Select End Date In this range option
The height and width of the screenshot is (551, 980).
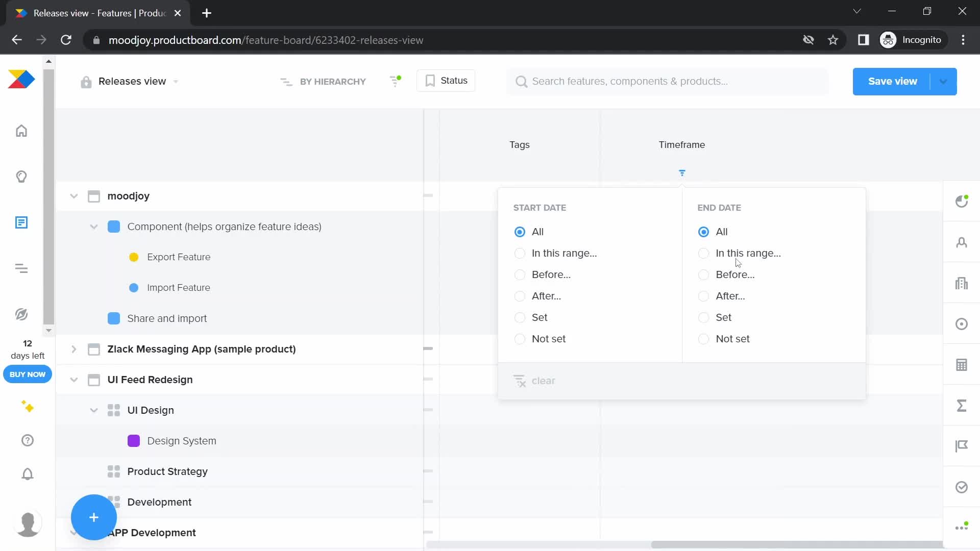pos(703,253)
